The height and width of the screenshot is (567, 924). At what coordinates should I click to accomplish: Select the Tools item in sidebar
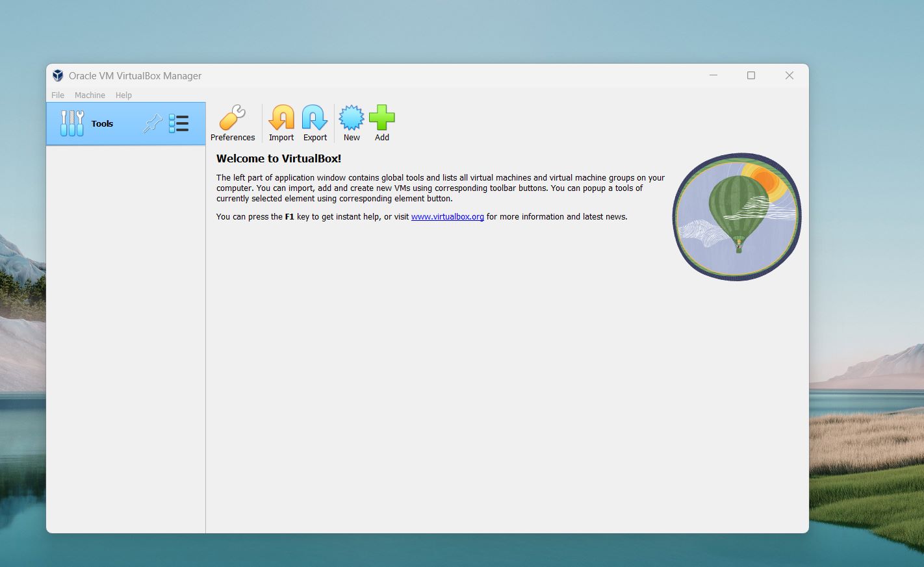click(x=126, y=123)
